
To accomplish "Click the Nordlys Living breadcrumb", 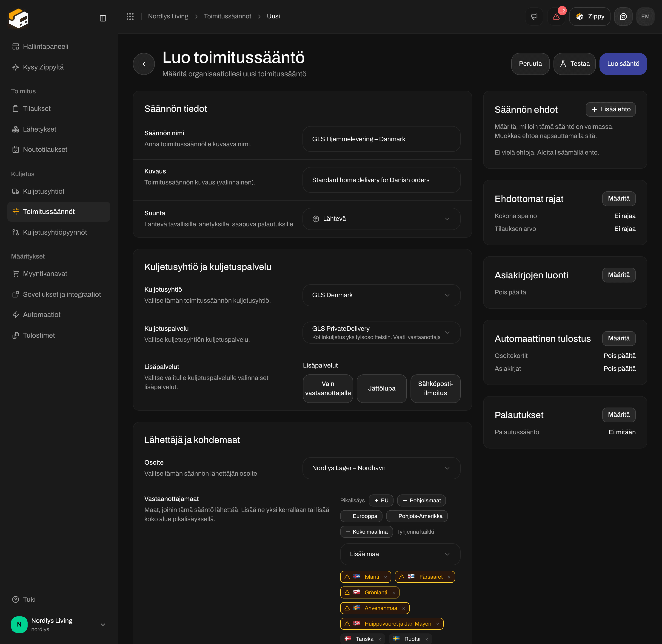I will point(168,16).
